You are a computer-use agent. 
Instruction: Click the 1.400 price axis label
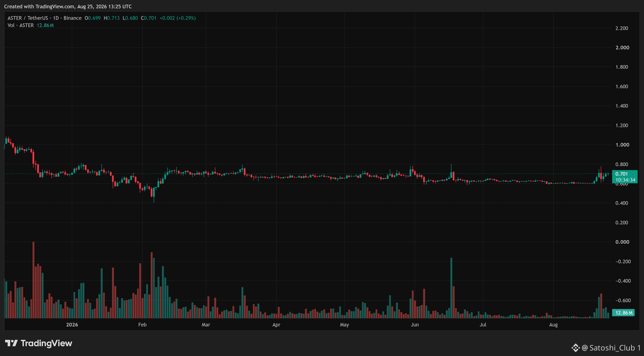click(x=622, y=106)
